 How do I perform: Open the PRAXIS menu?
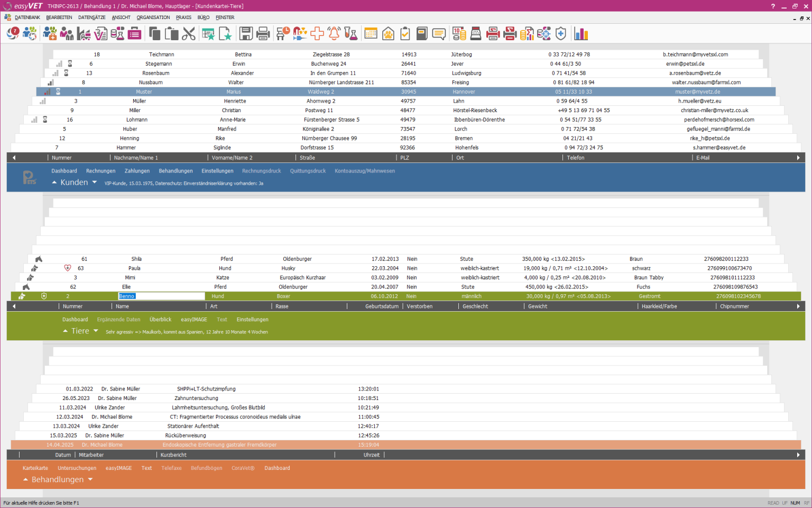183,17
